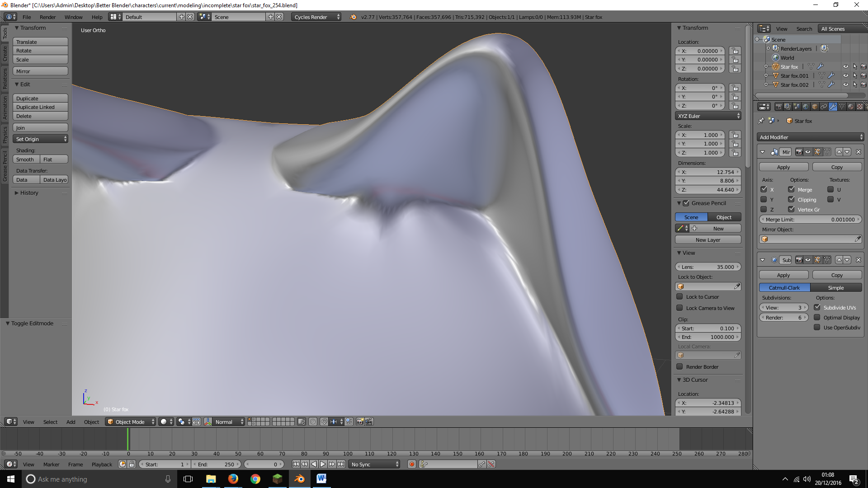Open Google Chrome from the taskbar

(255, 479)
